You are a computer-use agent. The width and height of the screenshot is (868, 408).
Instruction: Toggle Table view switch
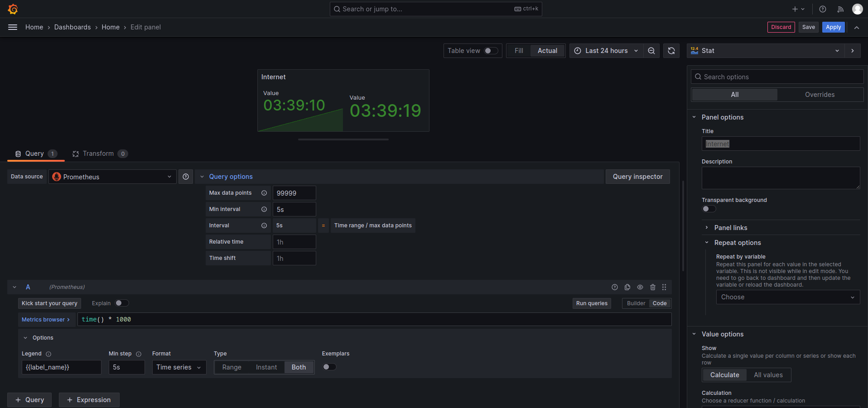[x=491, y=51]
